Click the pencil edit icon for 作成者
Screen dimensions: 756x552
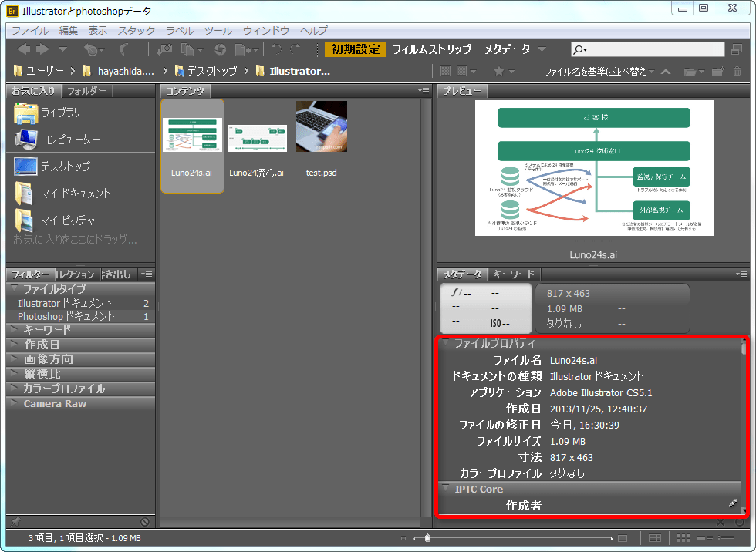733,503
